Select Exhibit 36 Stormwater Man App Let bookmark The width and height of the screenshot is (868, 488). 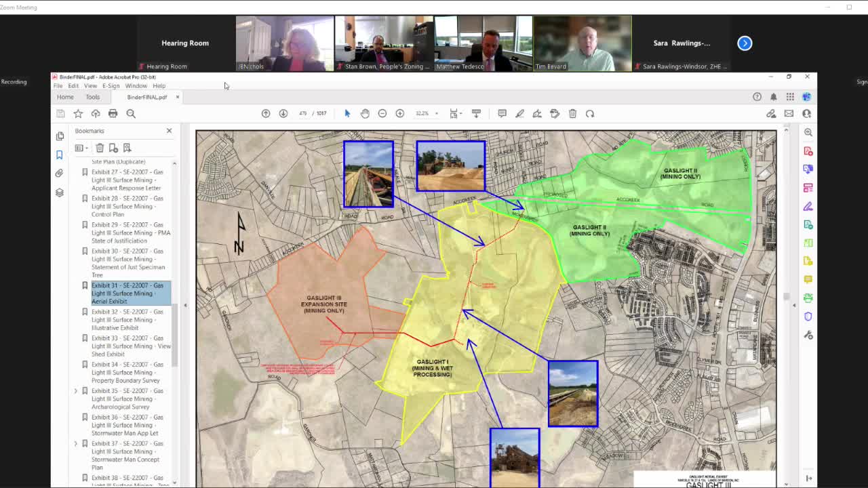pyautogui.click(x=131, y=426)
